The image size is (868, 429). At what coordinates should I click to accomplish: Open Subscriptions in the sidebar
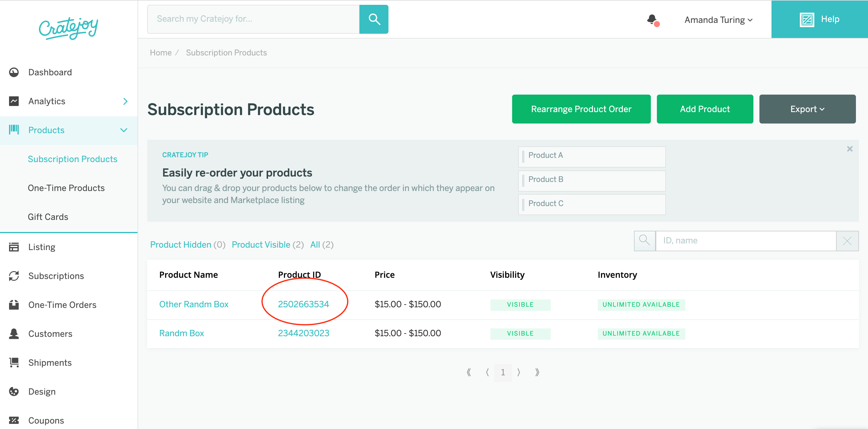coord(56,276)
